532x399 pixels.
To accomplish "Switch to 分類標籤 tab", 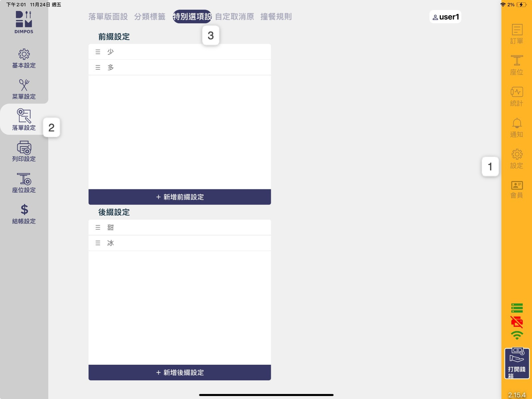I will point(150,17).
